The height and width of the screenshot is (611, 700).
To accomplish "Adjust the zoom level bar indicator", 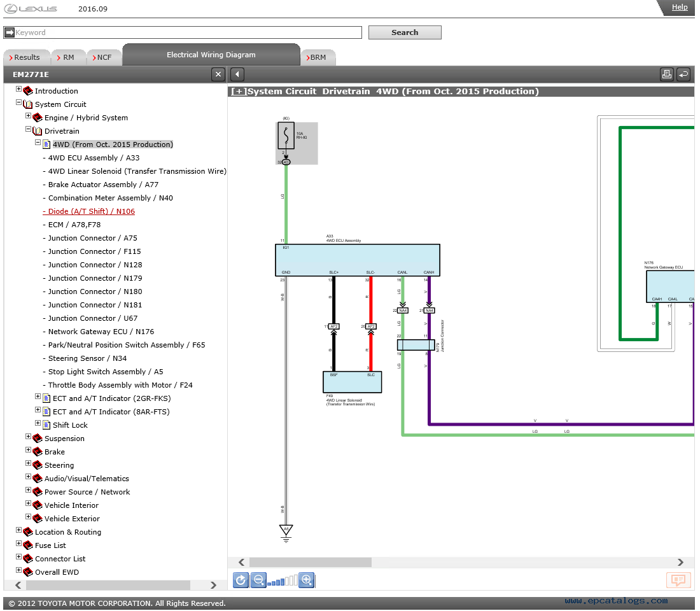I will [282, 580].
